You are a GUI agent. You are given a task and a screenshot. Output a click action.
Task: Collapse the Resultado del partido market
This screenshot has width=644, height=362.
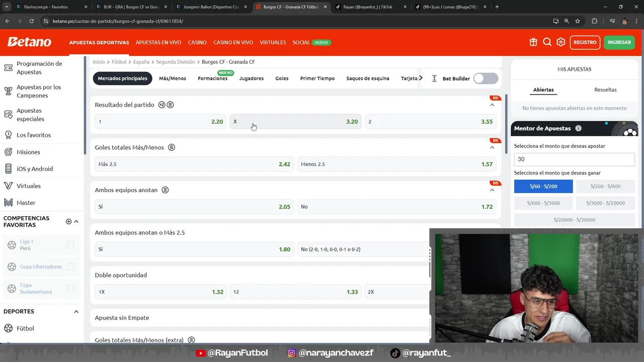click(x=492, y=105)
